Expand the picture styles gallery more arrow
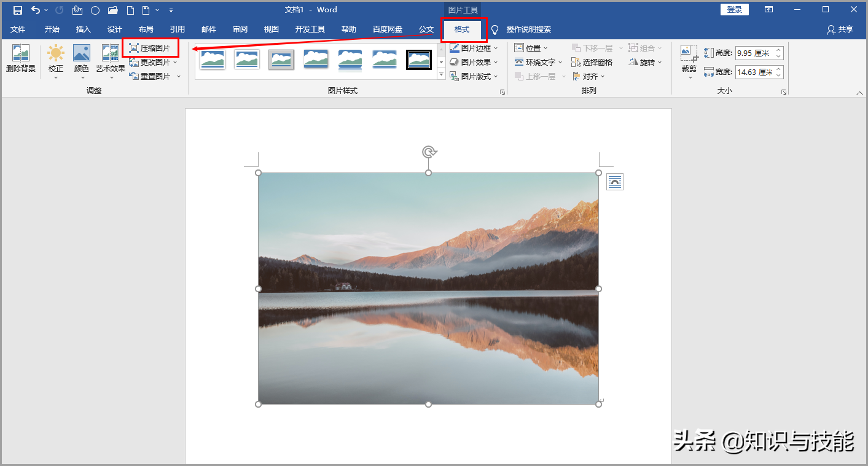The height and width of the screenshot is (466, 868). tap(441, 74)
